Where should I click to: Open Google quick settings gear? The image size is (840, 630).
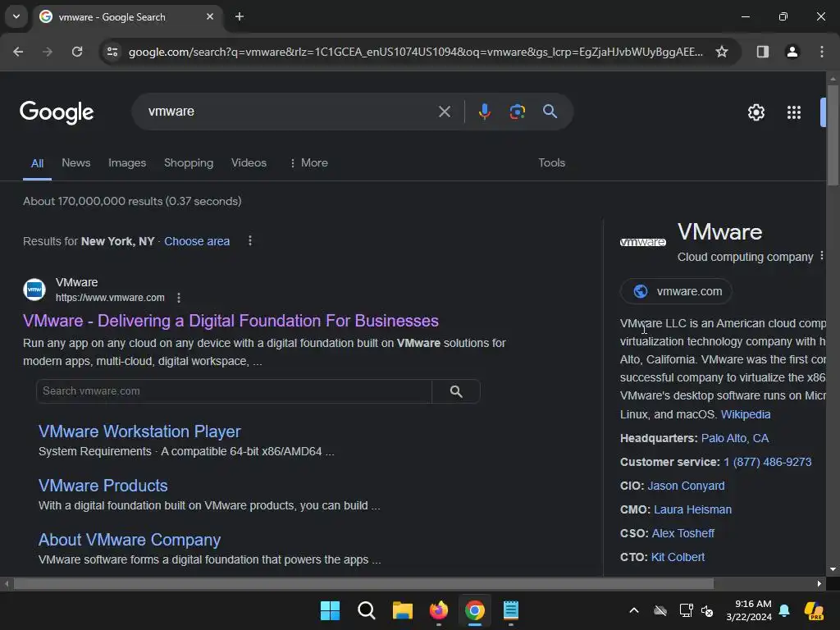pyautogui.click(x=756, y=112)
